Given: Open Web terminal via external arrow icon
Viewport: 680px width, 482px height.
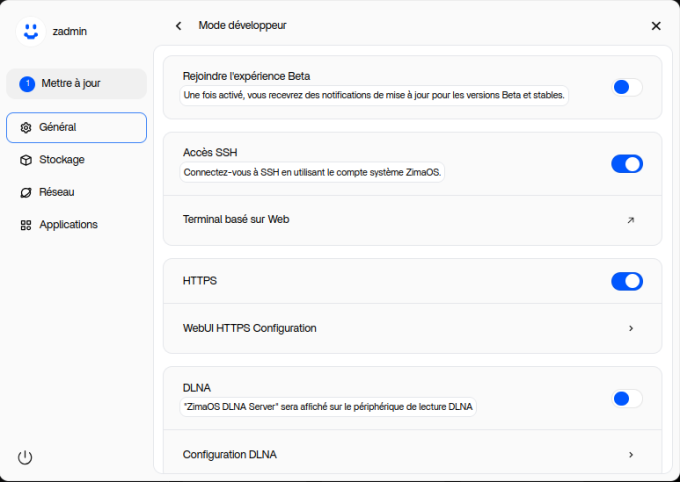Looking at the screenshot, I should click(x=630, y=220).
